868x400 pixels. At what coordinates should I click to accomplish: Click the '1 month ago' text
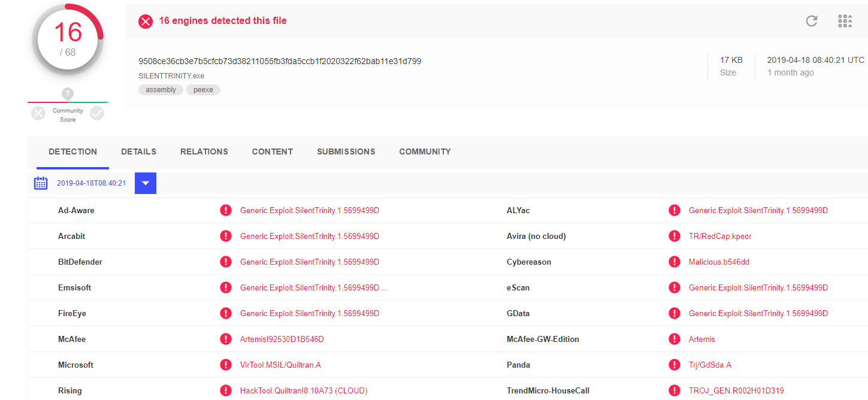point(791,72)
